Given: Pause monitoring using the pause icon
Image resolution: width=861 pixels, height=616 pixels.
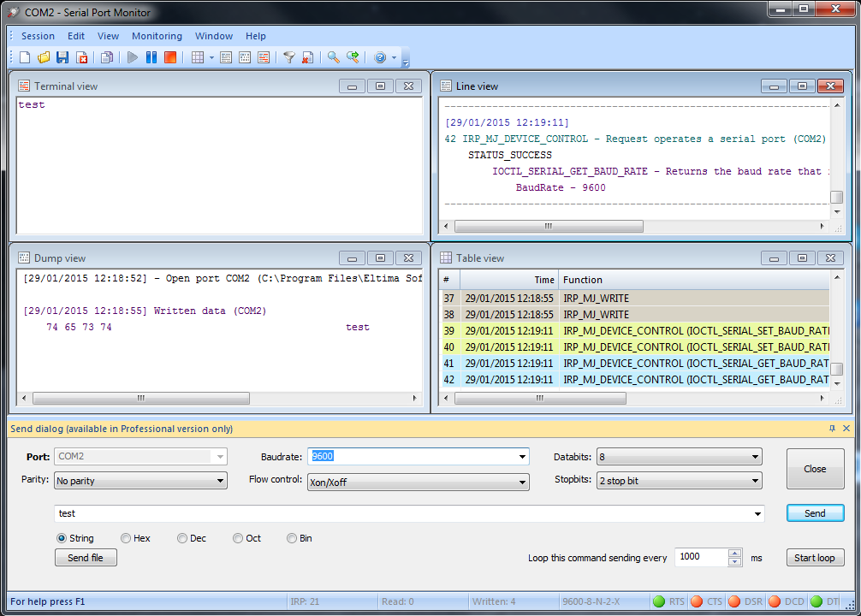Looking at the screenshot, I should click(151, 57).
